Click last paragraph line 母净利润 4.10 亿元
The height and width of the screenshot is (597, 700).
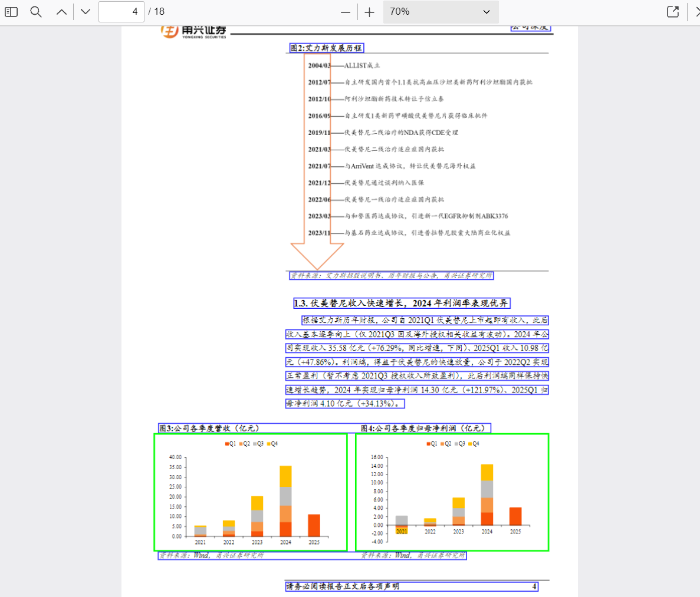344,404
